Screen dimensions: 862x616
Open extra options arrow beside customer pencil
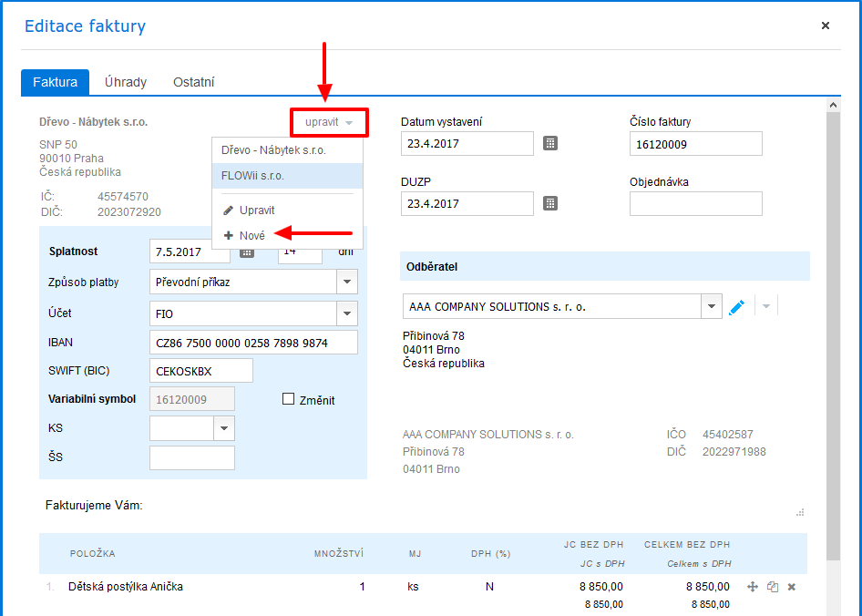pyautogui.click(x=766, y=306)
